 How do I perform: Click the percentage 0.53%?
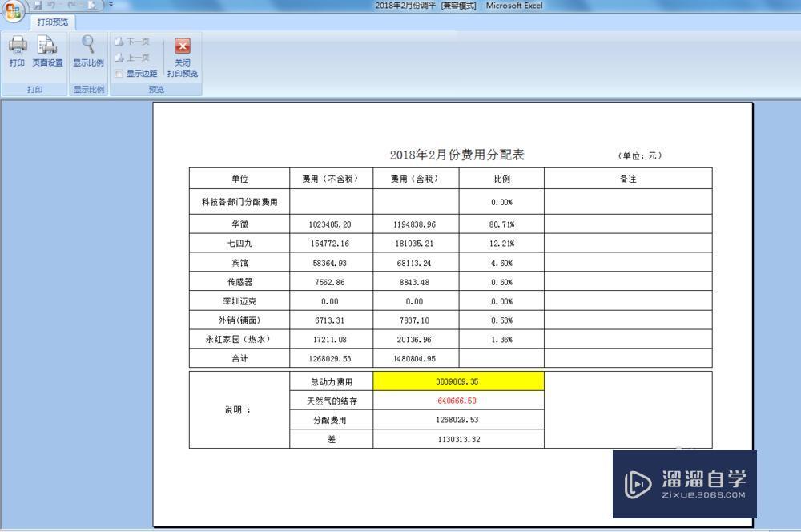(501, 320)
